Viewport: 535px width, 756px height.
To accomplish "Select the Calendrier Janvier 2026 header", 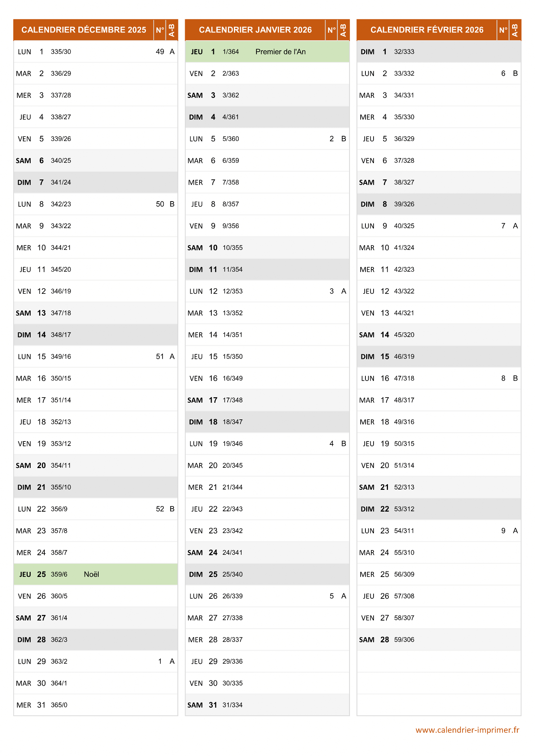I will [x=255, y=30].
